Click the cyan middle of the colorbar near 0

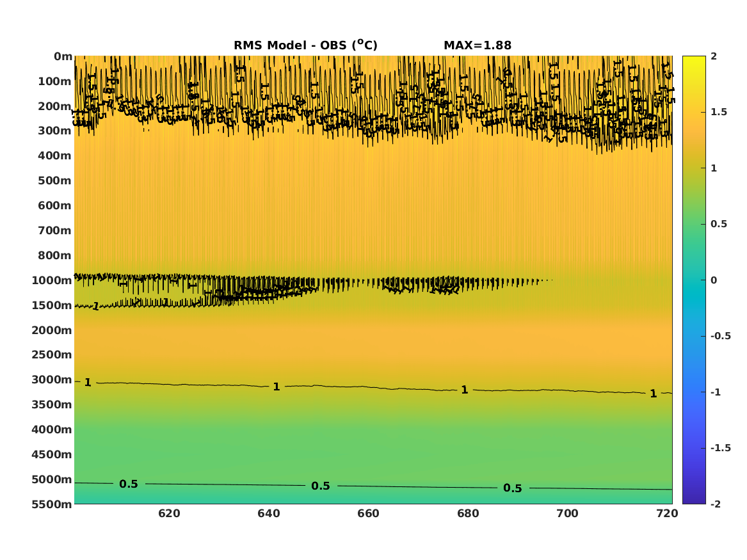[694, 280]
